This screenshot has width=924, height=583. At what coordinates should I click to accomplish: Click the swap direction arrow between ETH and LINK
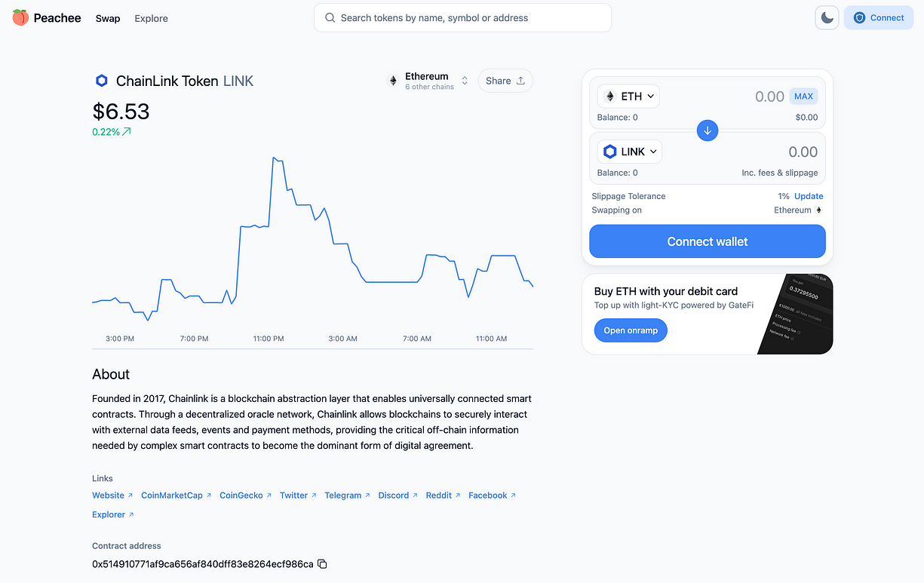tap(707, 130)
